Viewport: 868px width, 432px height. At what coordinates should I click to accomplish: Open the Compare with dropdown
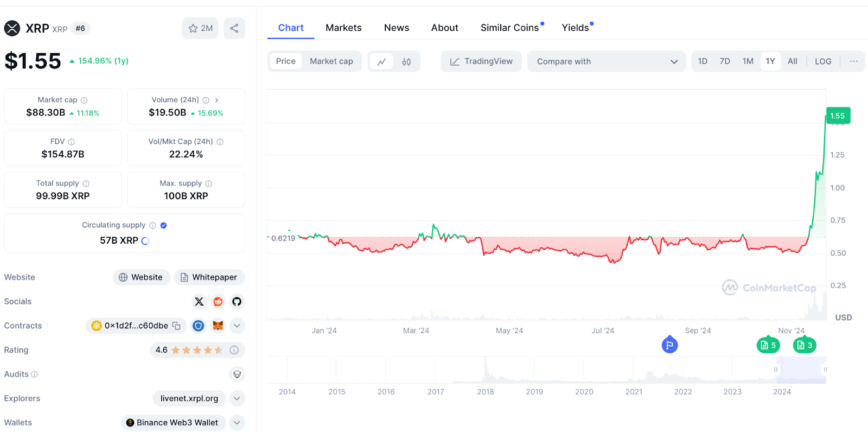click(x=607, y=61)
